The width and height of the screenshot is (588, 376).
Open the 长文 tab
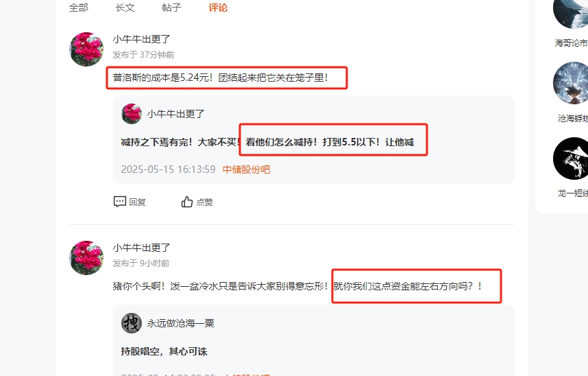125,8
